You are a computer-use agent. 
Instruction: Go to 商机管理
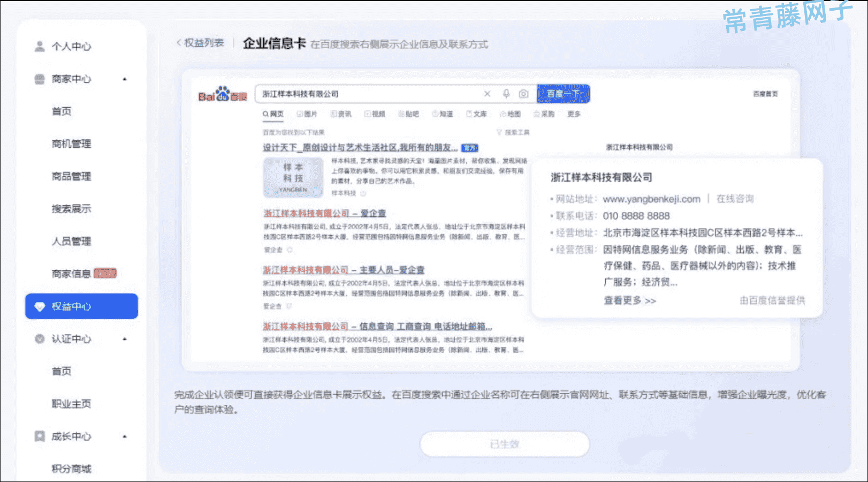[x=71, y=144]
